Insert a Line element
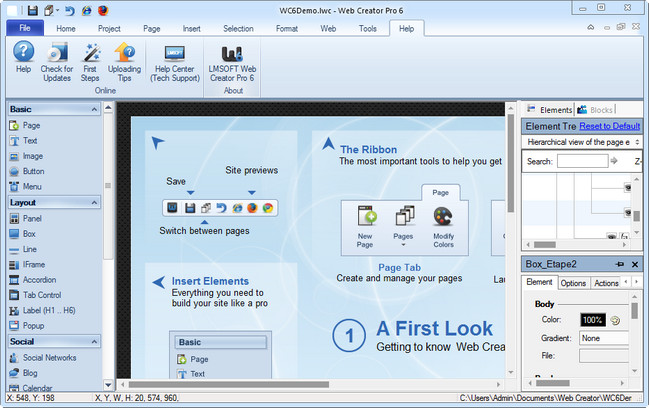 click(x=23, y=249)
